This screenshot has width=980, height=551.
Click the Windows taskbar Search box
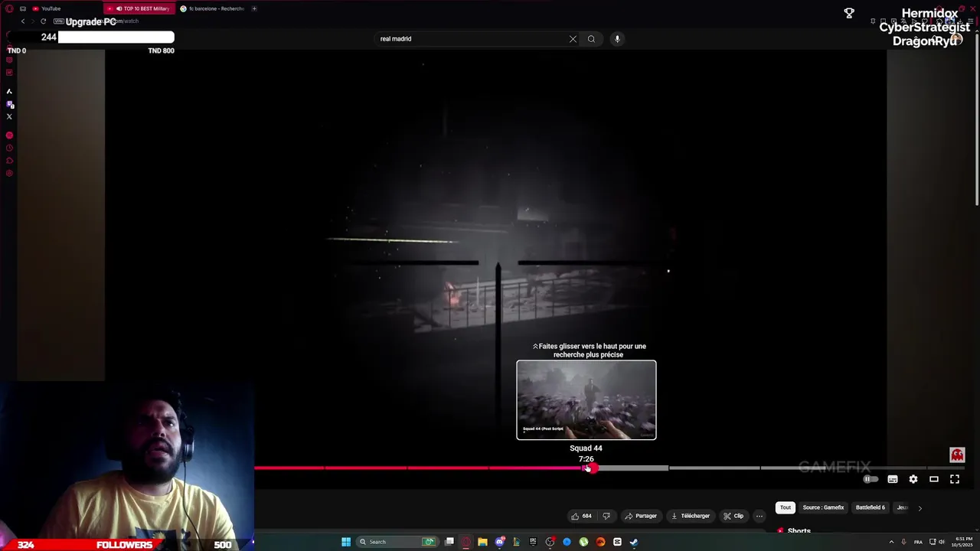click(x=399, y=542)
